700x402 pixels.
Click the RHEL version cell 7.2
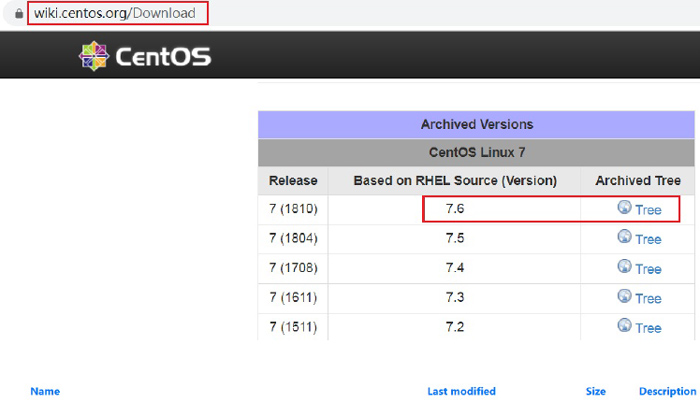[x=454, y=327]
